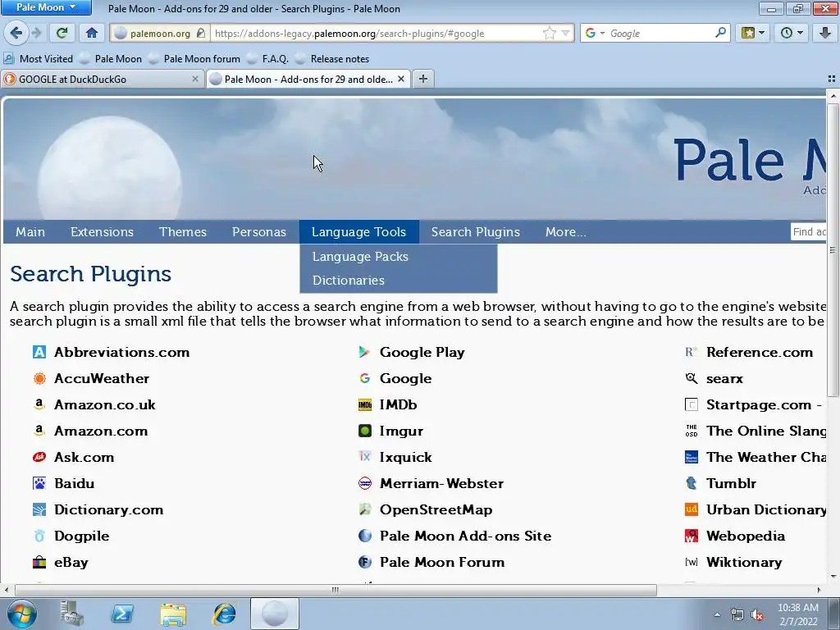Expand the search engine selector dropdown
The height and width of the screenshot is (630, 840).
tap(602, 33)
